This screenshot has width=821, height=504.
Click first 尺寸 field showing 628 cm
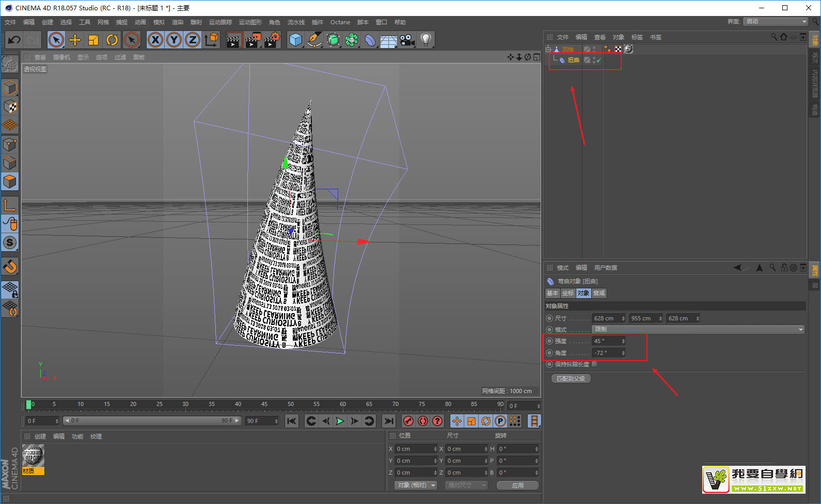[608, 318]
